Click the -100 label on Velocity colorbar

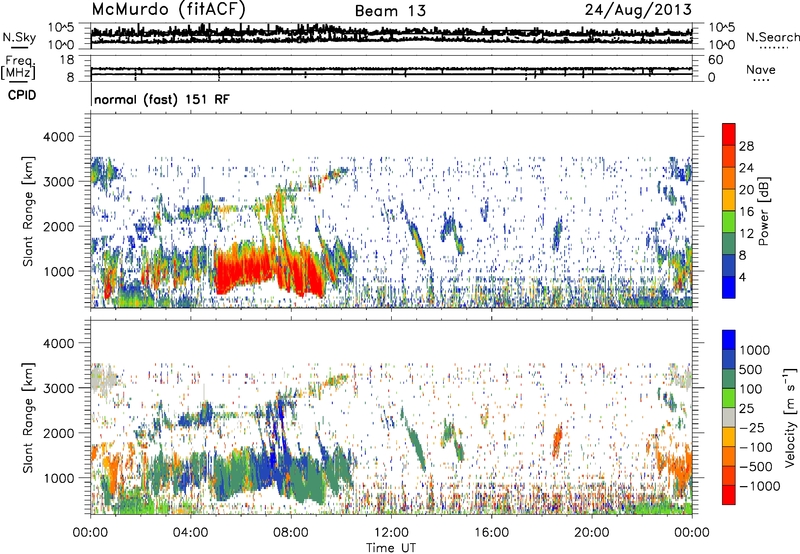click(756, 447)
